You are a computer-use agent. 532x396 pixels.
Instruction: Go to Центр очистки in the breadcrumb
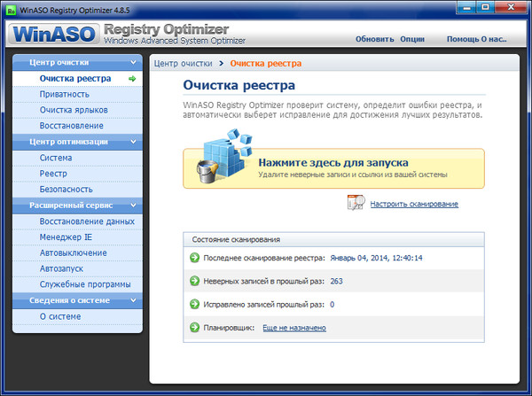tap(183, 64)
